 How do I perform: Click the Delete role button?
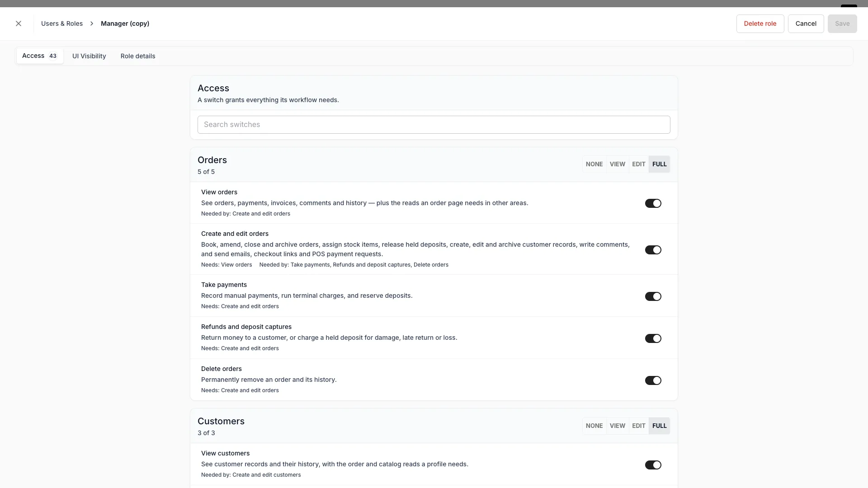(760, 23)
